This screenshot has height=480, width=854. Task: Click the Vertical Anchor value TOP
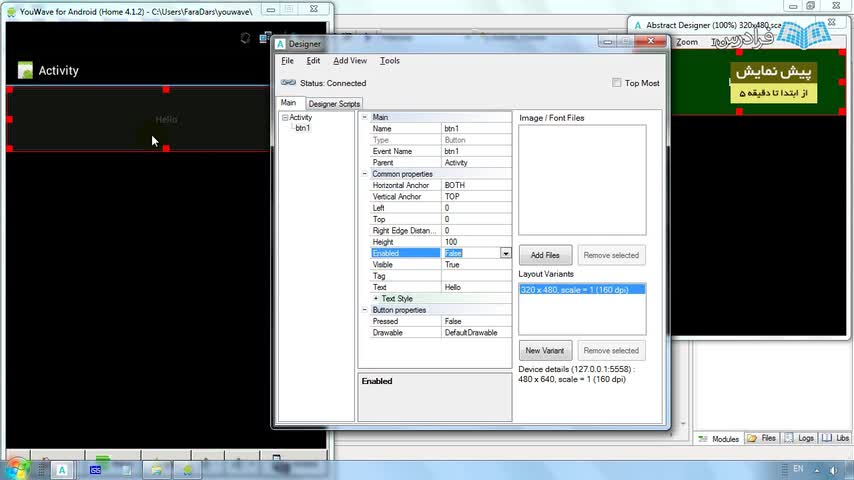(476, 197)
